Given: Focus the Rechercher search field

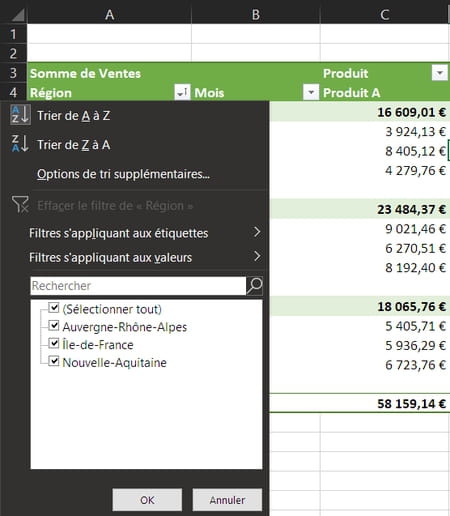Looking at the screenshot, I should pyautogui.click(x=138, y=286).
